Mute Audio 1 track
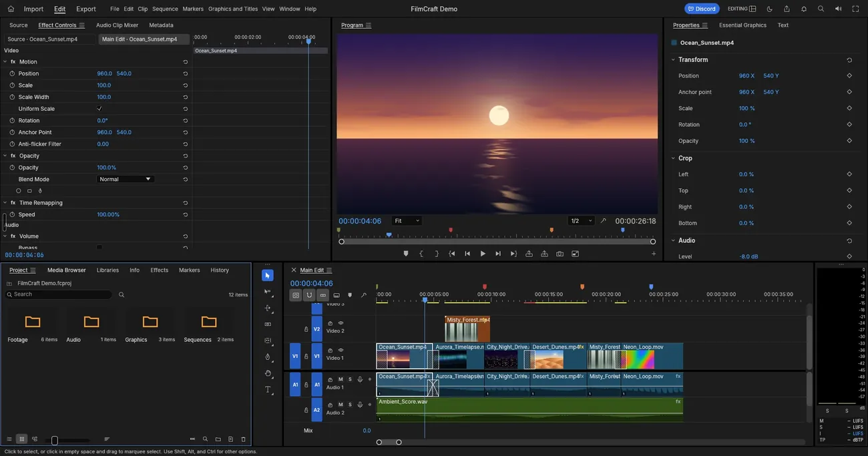This screenshot has height=456, width=868. coord(341,379)
